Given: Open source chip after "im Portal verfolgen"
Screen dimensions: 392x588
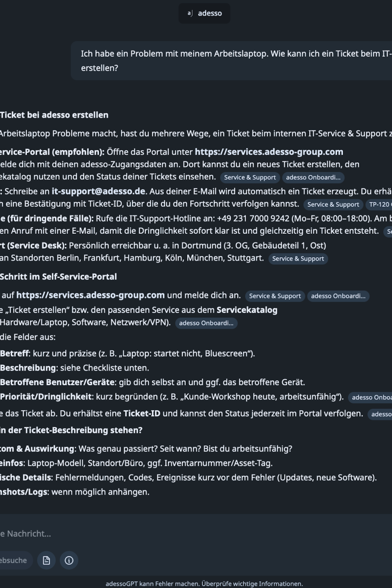Looking at the screenshot, I should pyautogui.click(x=381, y=414).
